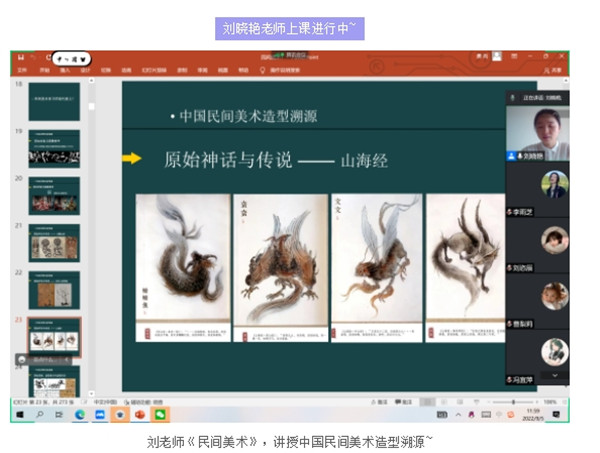This screenshot has width=600, height=453.
Task: Click the lightbulb search icon in ribbon
Action: [262, 70]
